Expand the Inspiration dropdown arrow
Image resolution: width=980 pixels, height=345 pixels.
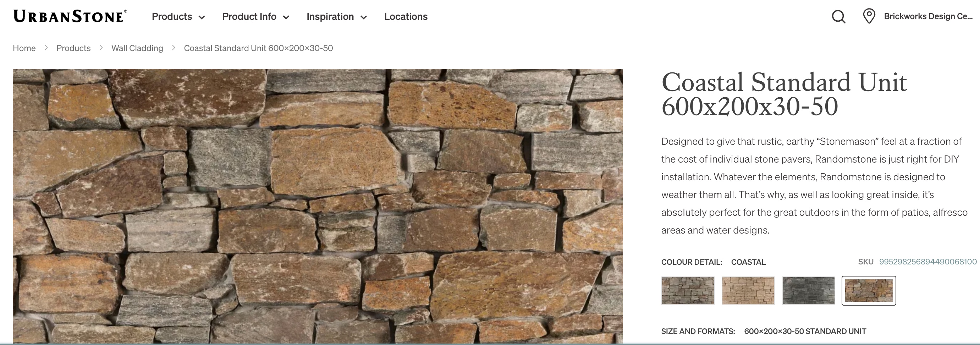coord(364,17)
